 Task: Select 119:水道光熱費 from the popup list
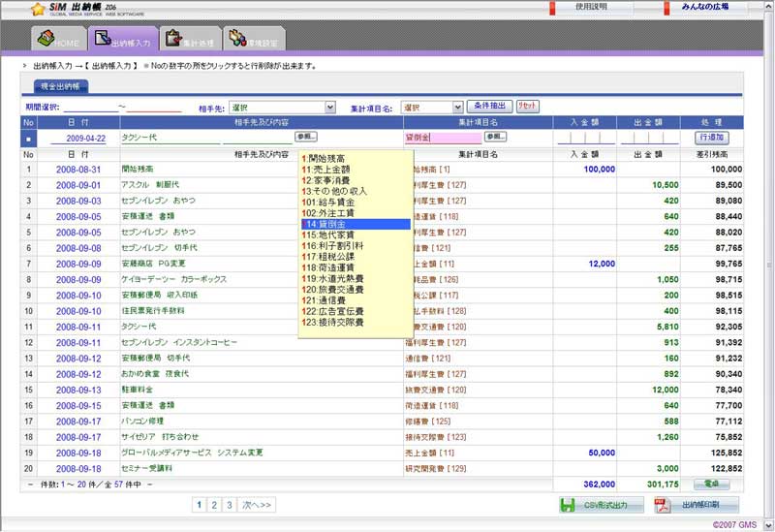point(332,278)
